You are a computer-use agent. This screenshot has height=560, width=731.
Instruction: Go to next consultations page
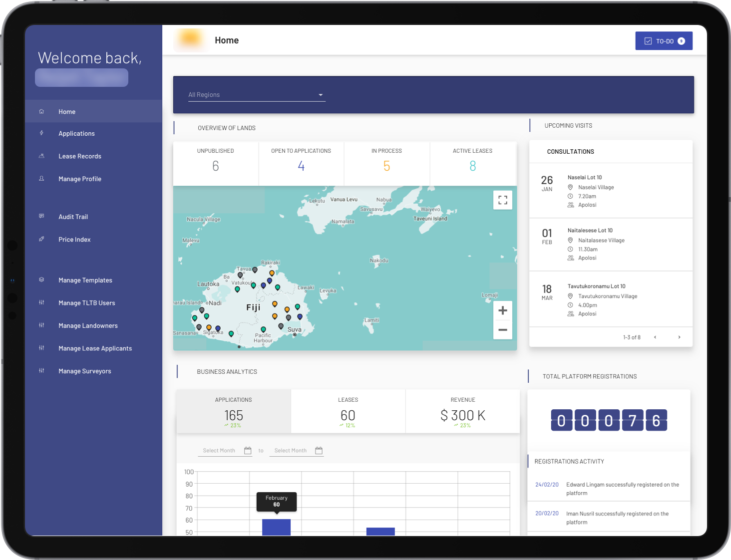[x=679, y=337]
